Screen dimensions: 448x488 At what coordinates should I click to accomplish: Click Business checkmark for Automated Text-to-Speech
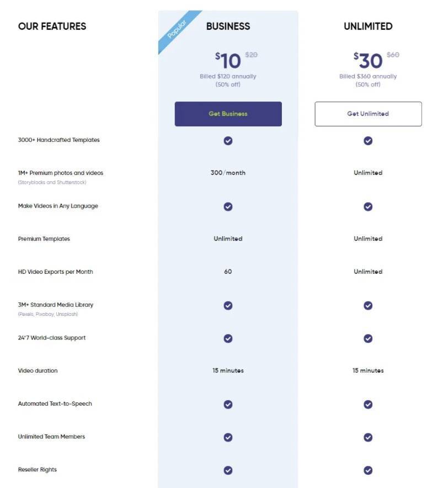click(x=228, y=404)
